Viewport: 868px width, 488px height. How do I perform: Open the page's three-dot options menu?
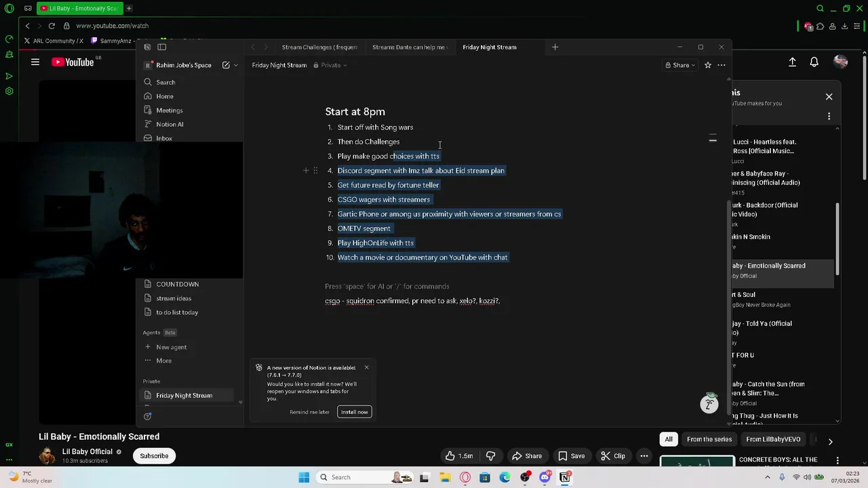(722, 65)
